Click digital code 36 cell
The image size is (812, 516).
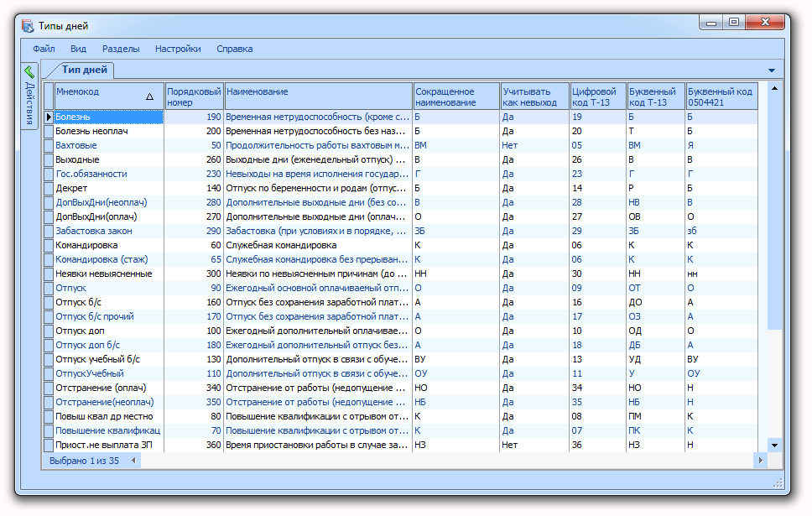(598, 445)
